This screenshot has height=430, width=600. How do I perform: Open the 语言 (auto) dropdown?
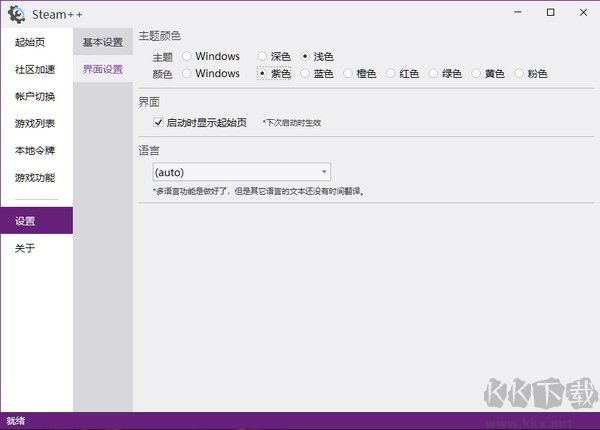click(240, 172)
